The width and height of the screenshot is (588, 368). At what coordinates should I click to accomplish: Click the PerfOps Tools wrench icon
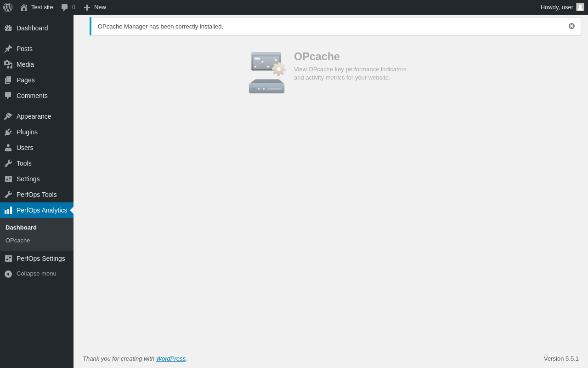click(8, 195)
